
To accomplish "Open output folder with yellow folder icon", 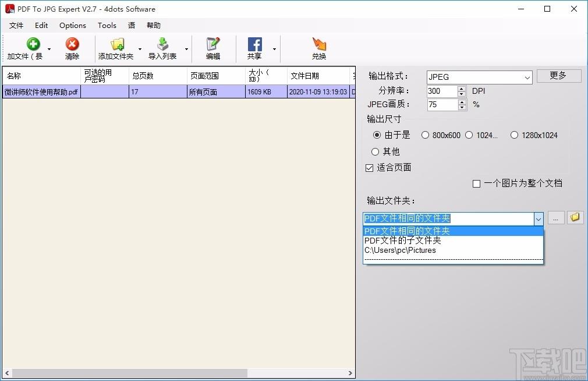I will (575, 217).
